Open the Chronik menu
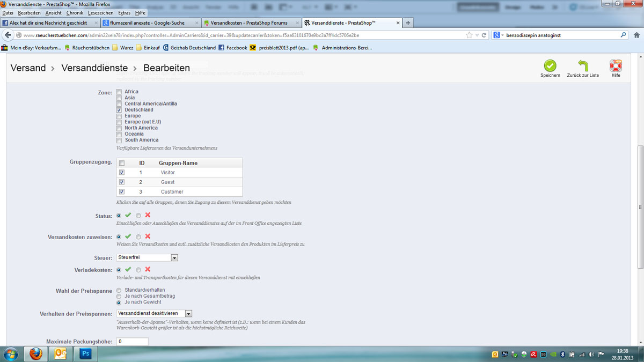644x362 pixels. pyautogui.click(x=75, y=13)
